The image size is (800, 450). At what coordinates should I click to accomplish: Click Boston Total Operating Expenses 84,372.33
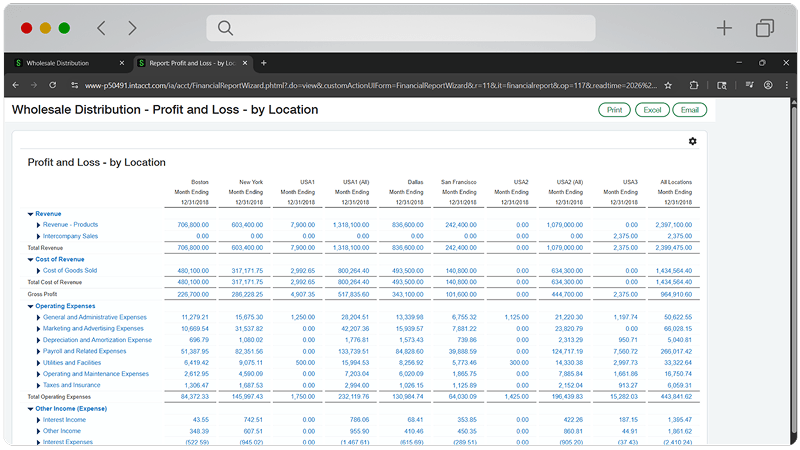coord(194,396)
